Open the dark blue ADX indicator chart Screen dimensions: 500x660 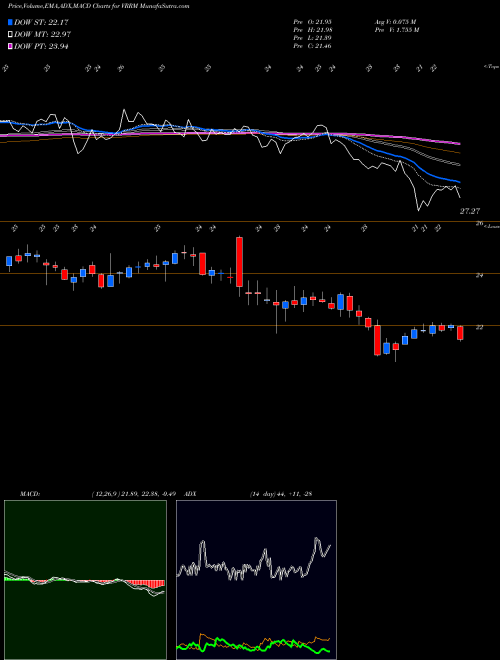coord(256,580)
